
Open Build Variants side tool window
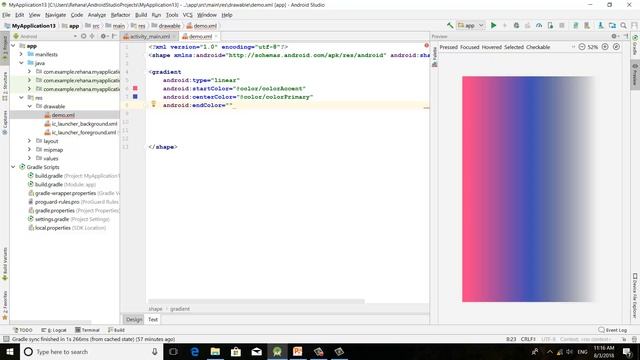pos(5,264)
